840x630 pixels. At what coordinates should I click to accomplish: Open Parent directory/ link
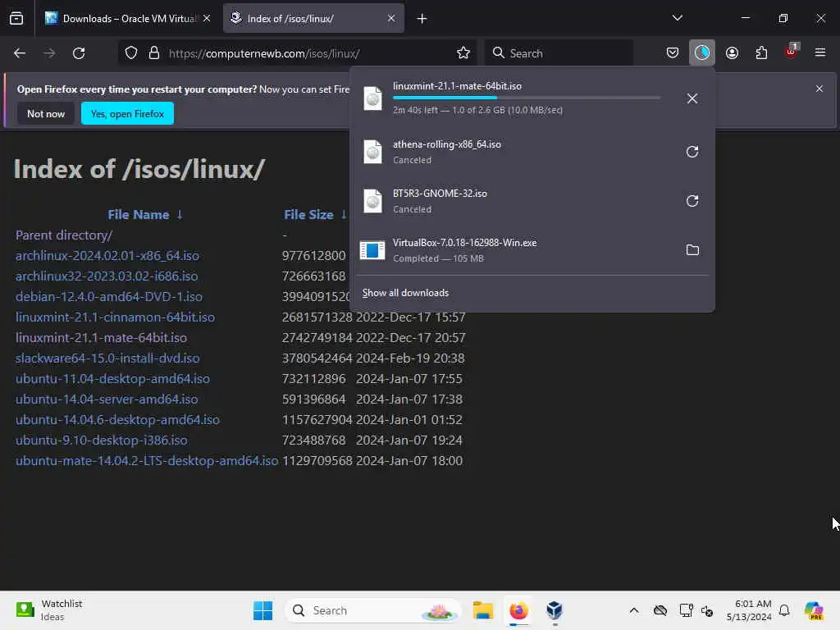(x=64, y=235)
